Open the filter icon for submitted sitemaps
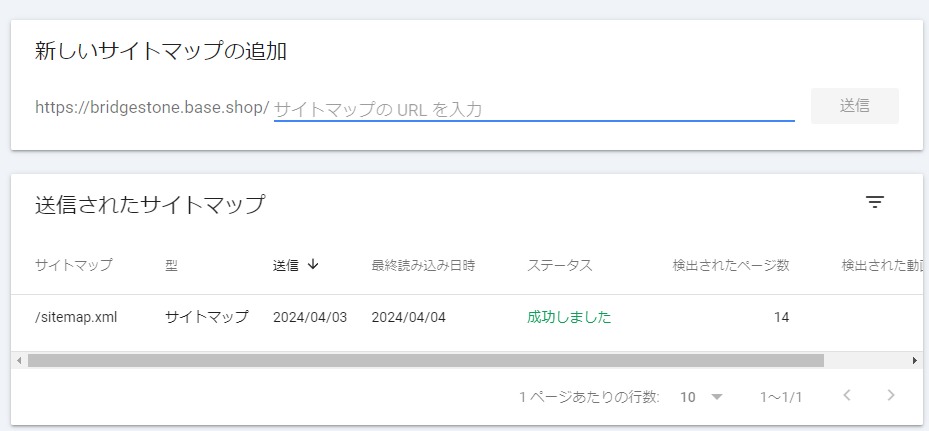The image size is (929, 431). click(x=874, y=203)
